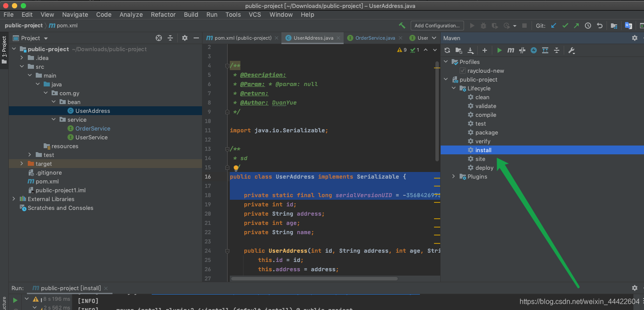This screenshot has width=644, height=310.
Task: Open Maven panel gear options
Action: (635, 38)
